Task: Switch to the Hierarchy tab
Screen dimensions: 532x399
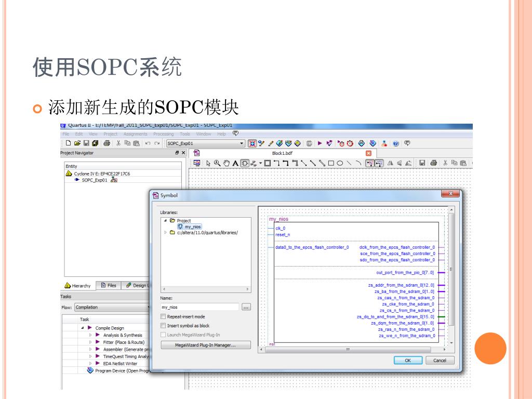Action: tap(78, 286)
